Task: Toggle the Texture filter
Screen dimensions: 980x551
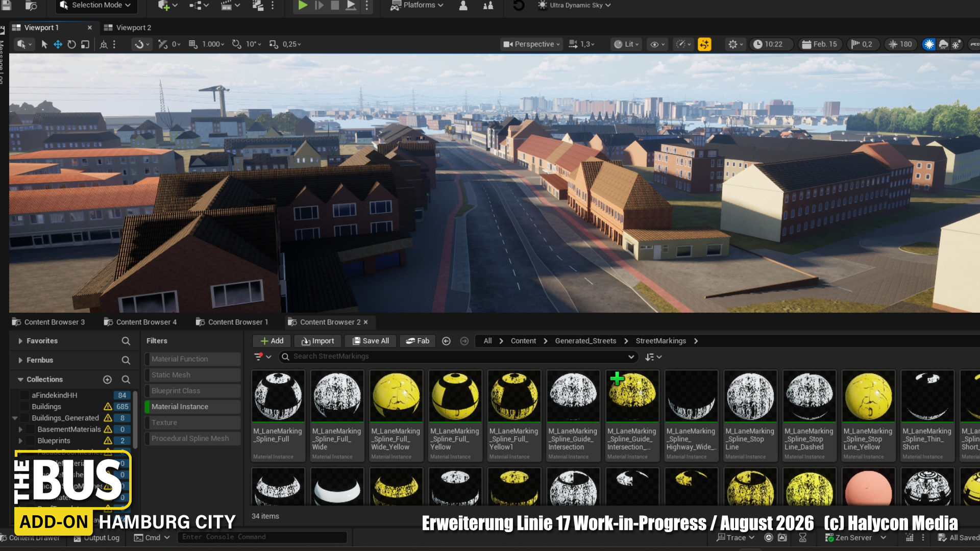Action: click(x=192, y=422)
